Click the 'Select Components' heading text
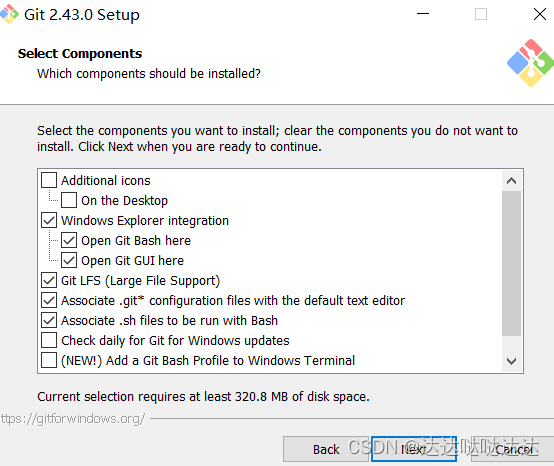Viewport: 554px width, 466px height. click(80, 53)
